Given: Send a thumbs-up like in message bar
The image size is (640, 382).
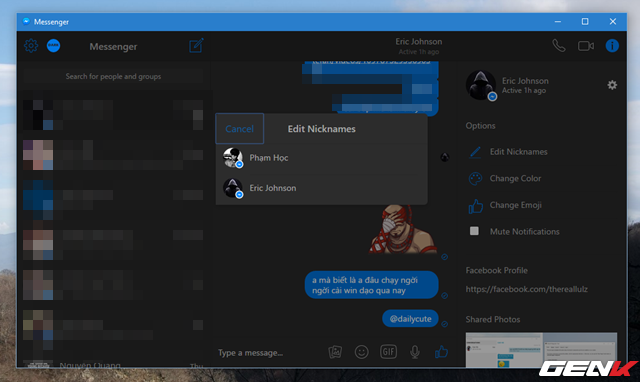Looking at the screenshot, I should point(441,352).
